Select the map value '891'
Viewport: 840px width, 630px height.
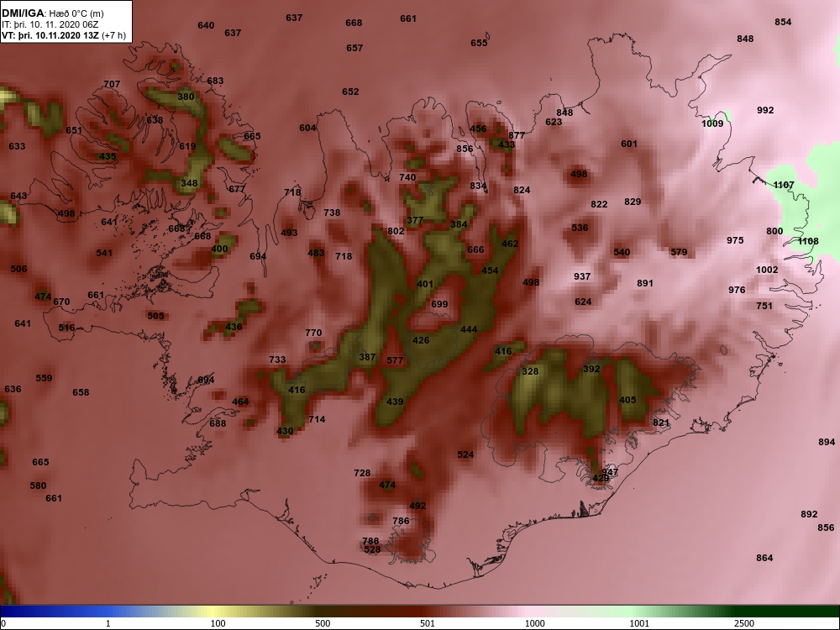pyautogui.click(x=645, y=283)
